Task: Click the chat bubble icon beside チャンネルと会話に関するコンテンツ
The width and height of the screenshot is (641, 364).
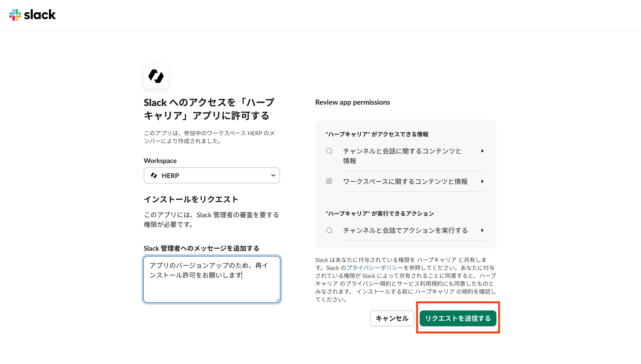Action: click(329, 151)
